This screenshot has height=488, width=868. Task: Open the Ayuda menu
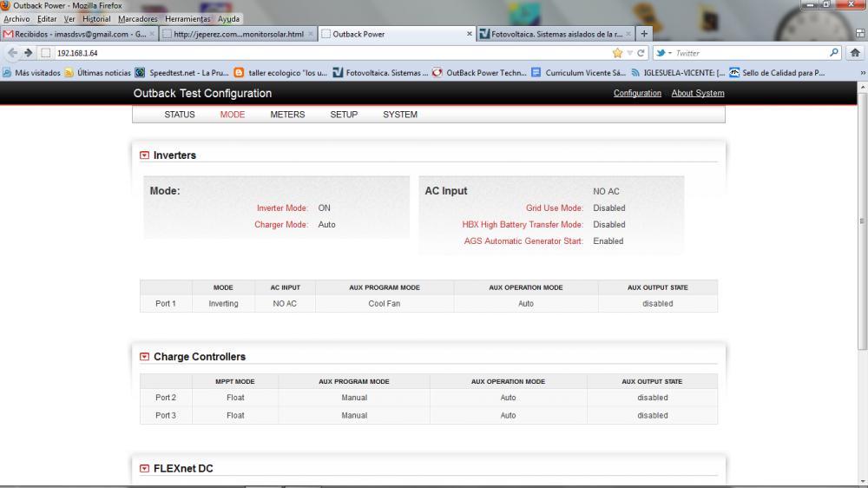pyautogui.click(x=228, y=19)
